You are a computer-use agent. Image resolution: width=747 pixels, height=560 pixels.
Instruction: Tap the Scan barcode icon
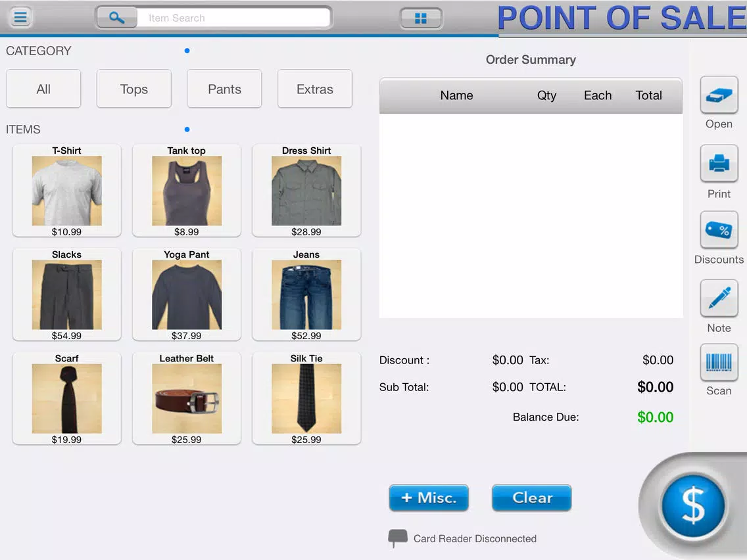(x=719, y=362)
